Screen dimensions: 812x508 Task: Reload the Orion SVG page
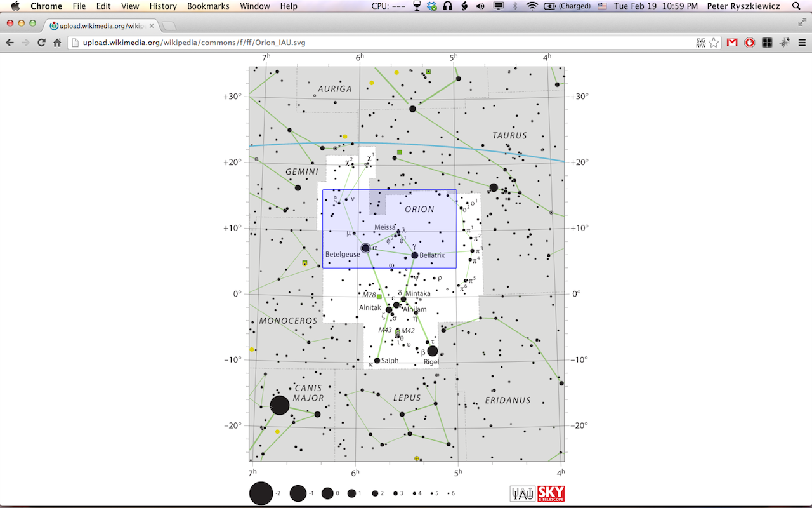point(42,43)
